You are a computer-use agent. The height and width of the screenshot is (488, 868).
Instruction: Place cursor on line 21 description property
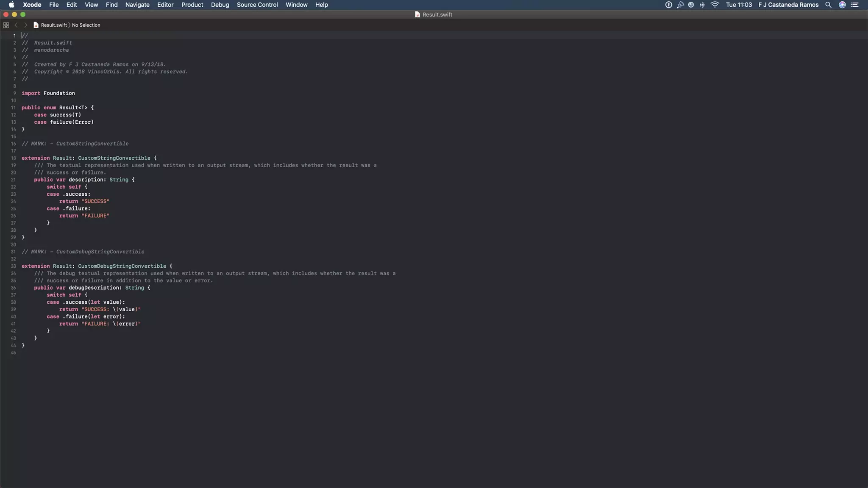tap(87, 180)
